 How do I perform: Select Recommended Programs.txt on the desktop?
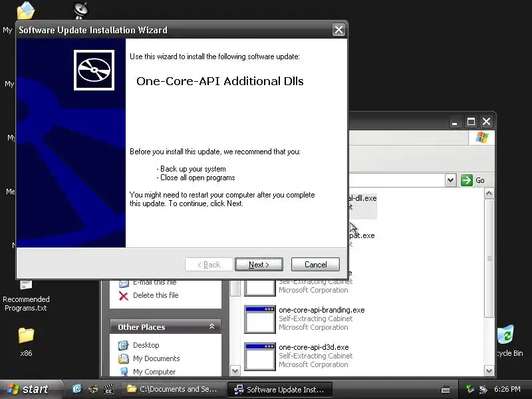click(x=26, y=296)
